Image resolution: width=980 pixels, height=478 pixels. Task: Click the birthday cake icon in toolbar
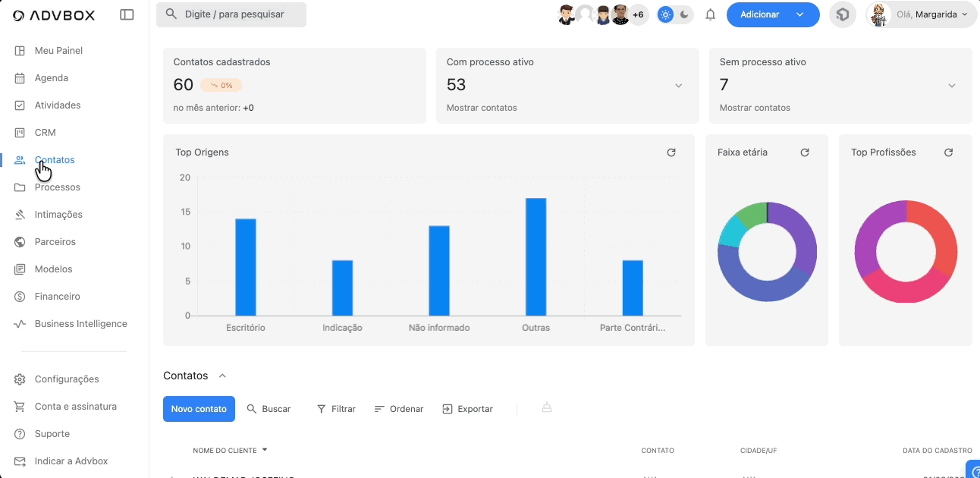tap(546, 408)
